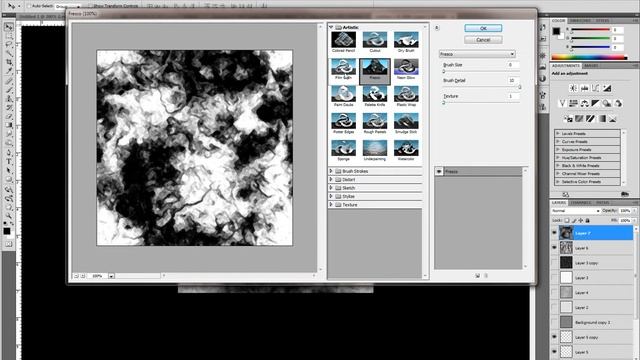The width and height of the screenshot is (640, 360).
Task: Apply the Dry Brush filter thumbnail
Action: point(406,42)
